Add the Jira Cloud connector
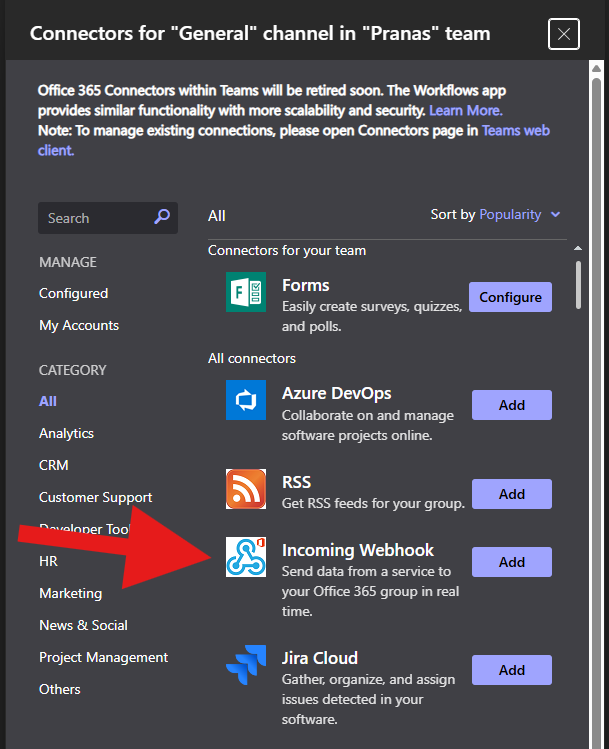 pos(512,670)
